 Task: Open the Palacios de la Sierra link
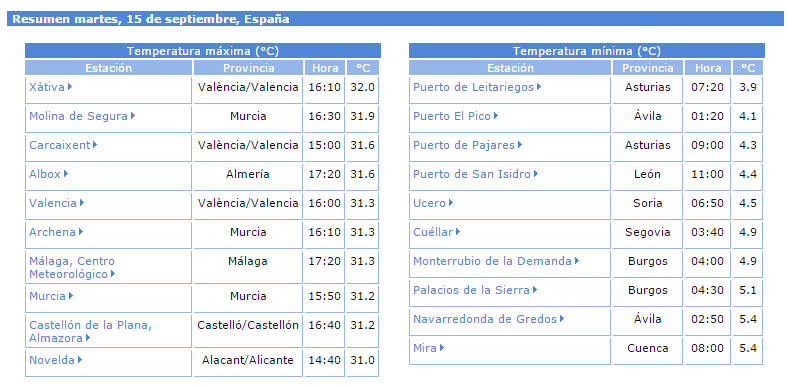(471, 290)
